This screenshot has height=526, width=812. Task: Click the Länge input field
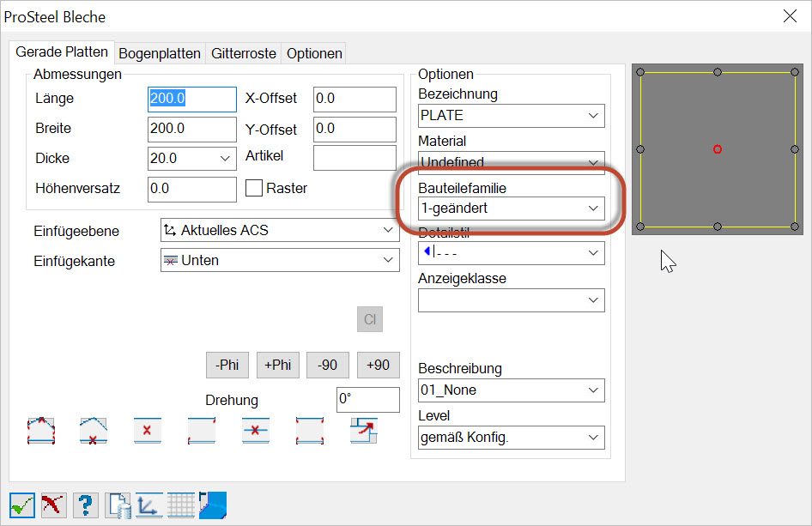192,99
